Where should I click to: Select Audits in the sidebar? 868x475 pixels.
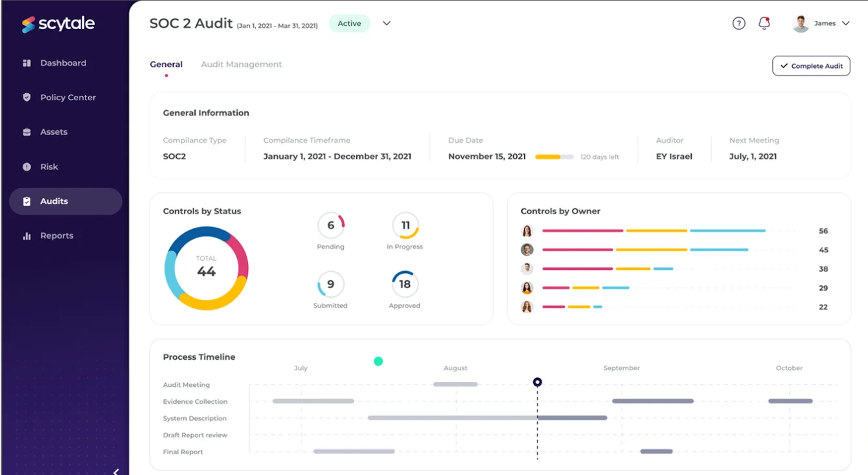coord(65,201)
